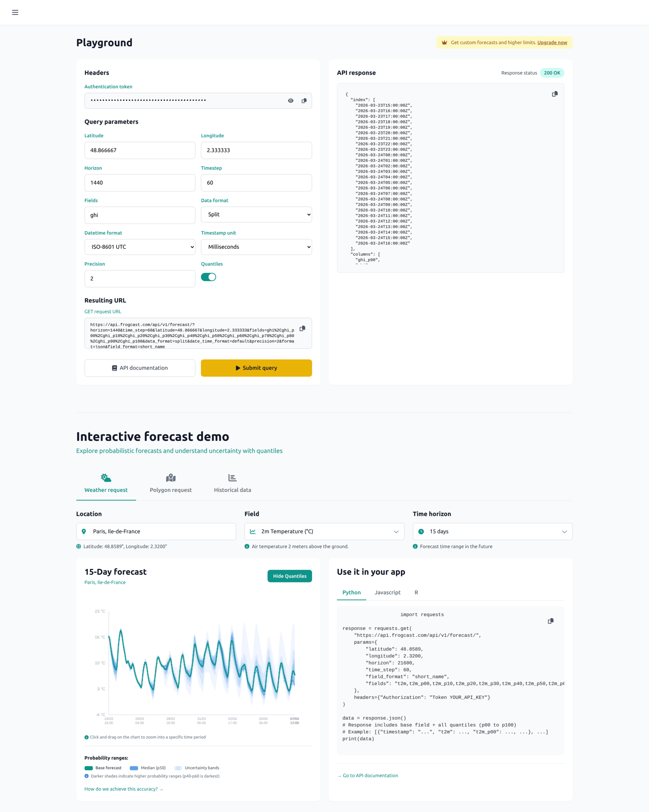Toggle Quantiles off
Viewport: 649px width, 812px height.
pyautogui.click(x=209, y=277)
